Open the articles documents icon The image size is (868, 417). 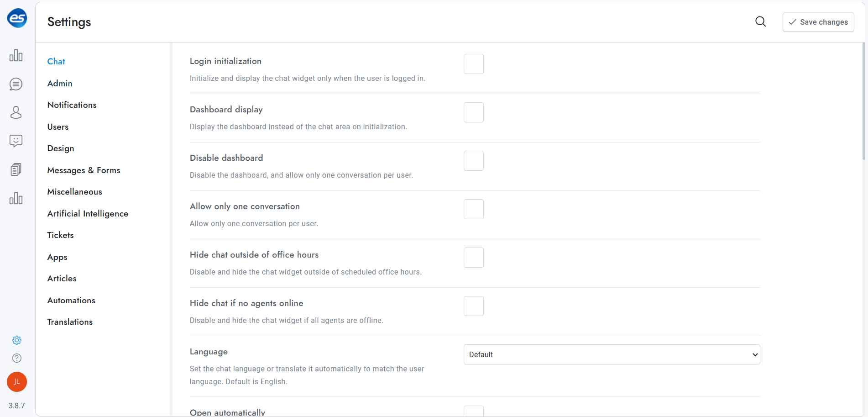(16, 169)
